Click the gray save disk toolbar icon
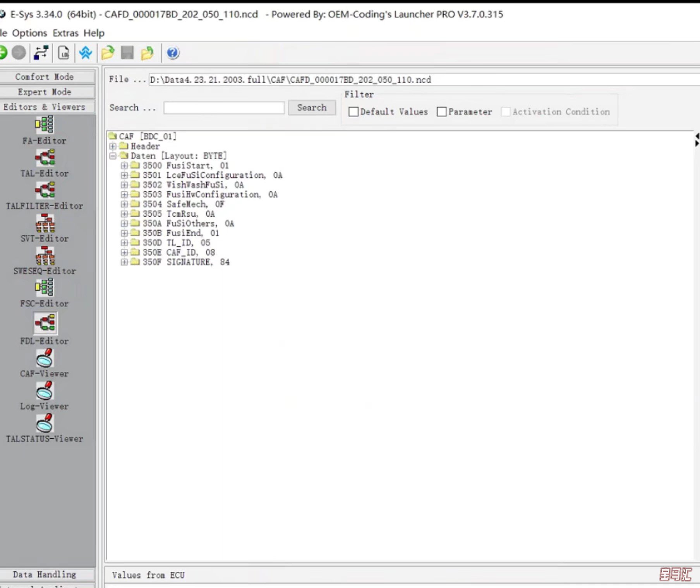This screenshot has height=588, width=700. click(x=127, y=53)
